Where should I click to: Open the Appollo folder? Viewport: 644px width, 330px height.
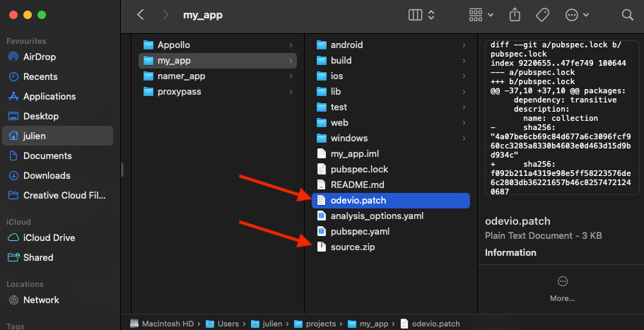click(173, 45)
